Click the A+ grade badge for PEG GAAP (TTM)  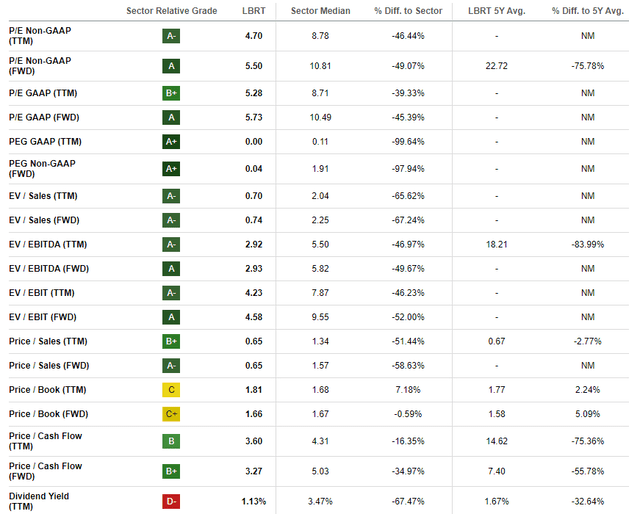click(x=171, y=142)
